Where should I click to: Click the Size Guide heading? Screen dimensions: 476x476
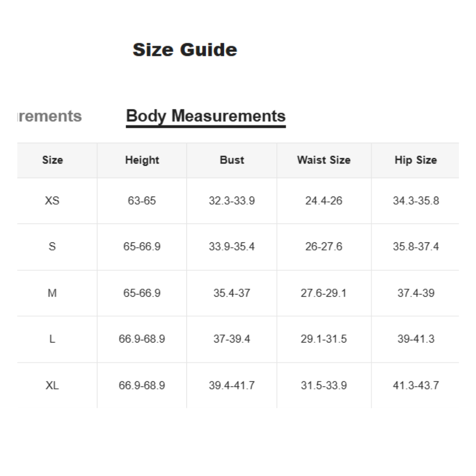pos(185,50)
